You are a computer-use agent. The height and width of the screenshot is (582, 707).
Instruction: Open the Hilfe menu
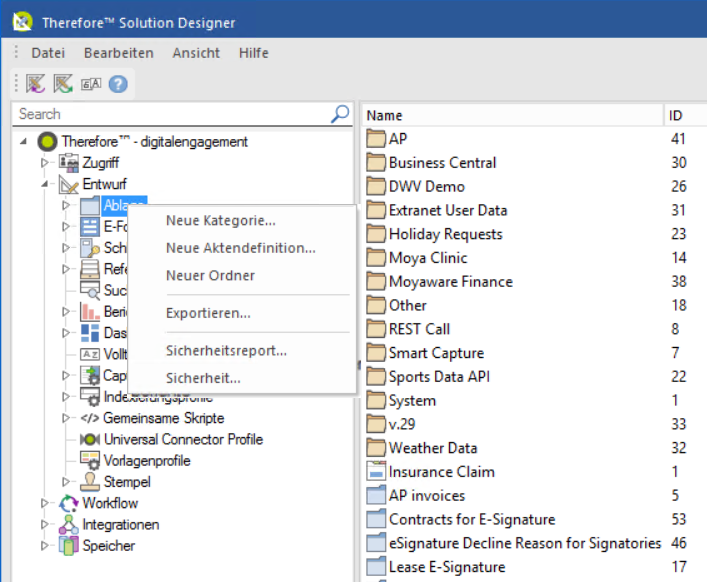coord(254,53)
